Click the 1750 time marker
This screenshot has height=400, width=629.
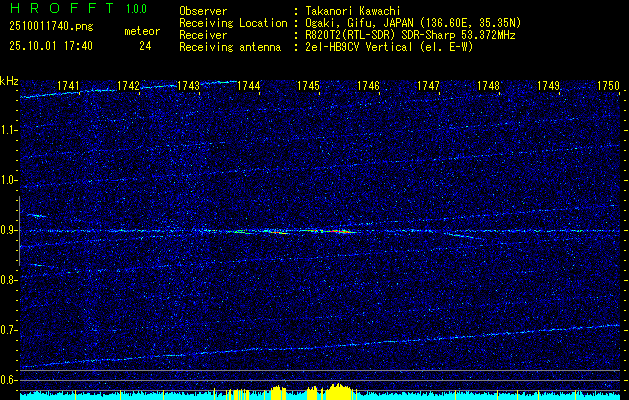608,87
